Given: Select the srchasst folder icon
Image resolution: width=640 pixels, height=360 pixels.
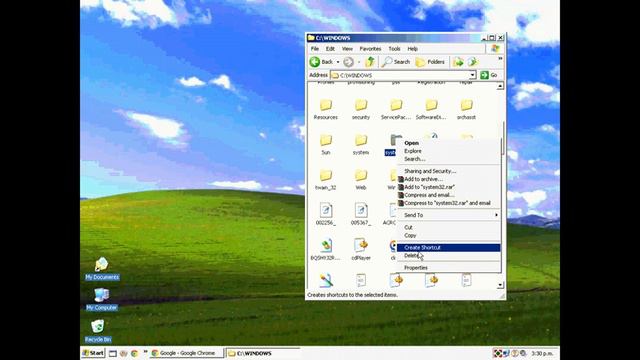Looking at the screenshot, I should point(466,105).
